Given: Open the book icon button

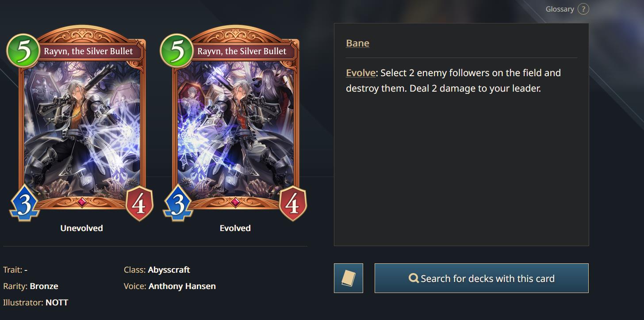Looking at the screenshot, I should click(349, 278).
